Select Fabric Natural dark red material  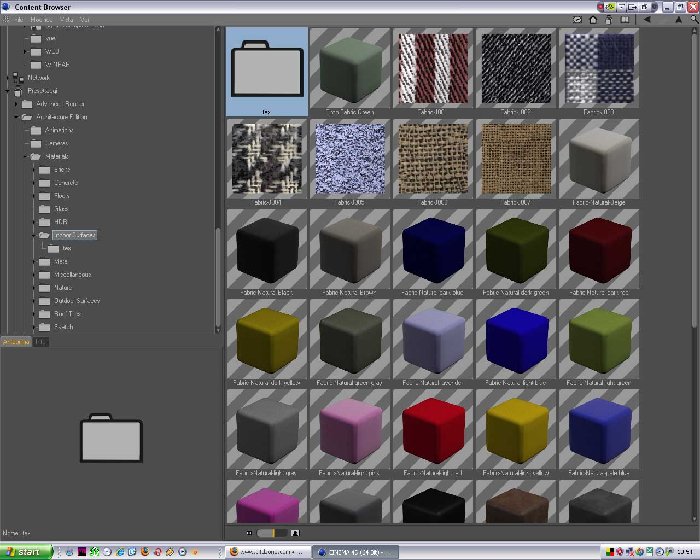[599, 253]
